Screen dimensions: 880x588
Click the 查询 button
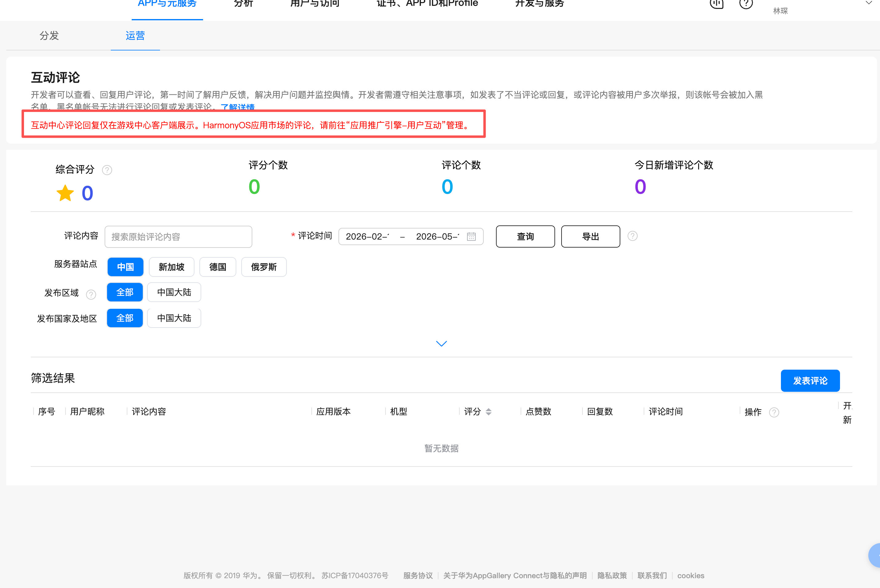pos(525,236)
